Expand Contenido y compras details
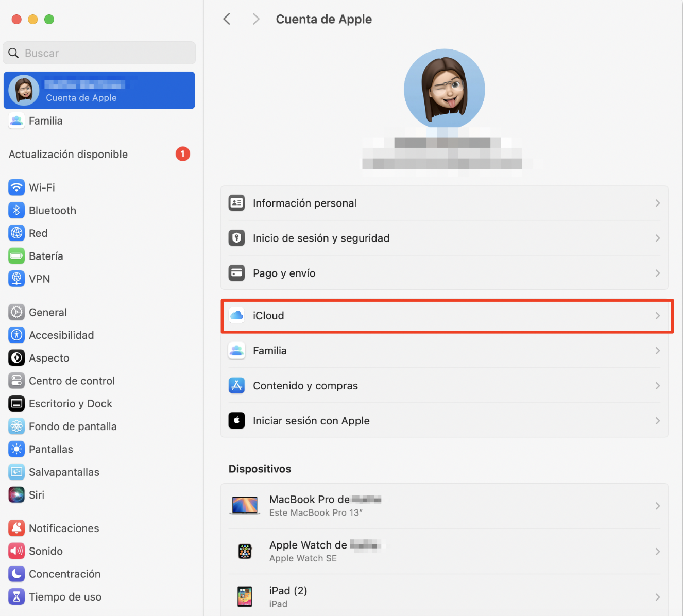The height and width of the screenshot is (616, 683). [445, 385]
